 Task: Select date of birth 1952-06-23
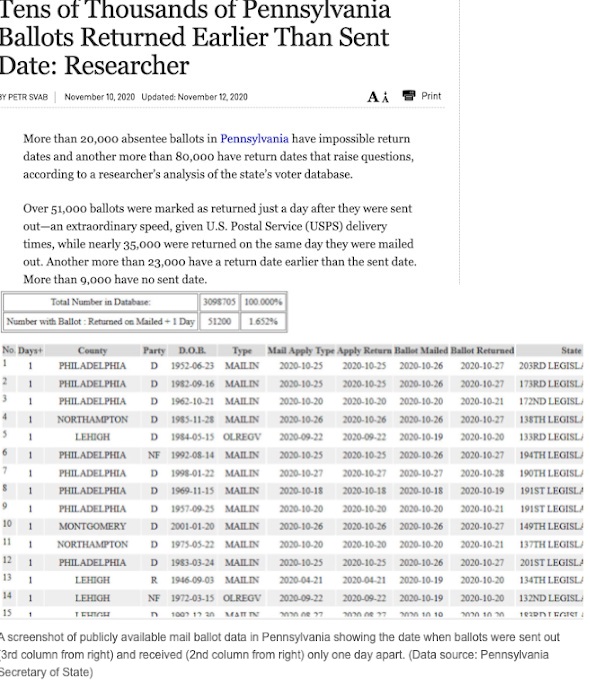tap(192, 366)
